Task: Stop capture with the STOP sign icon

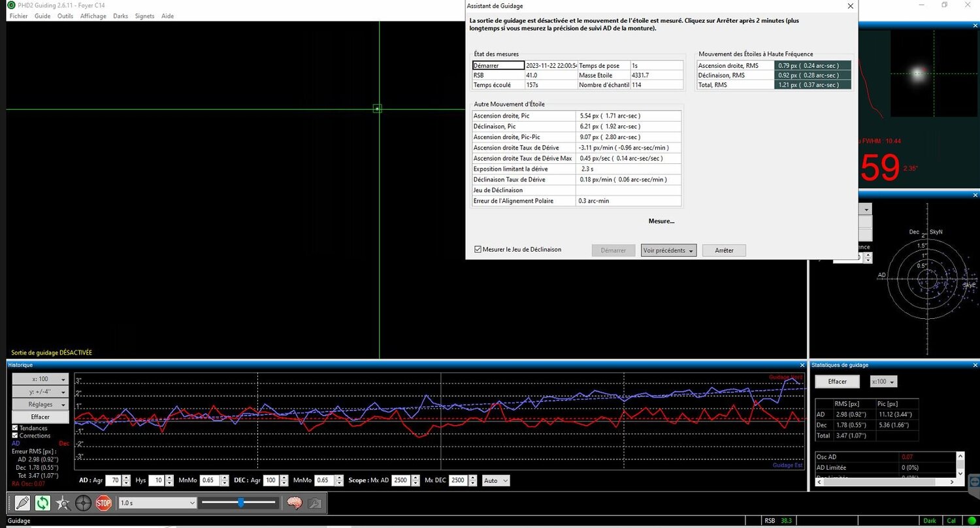Action: [103, 503]
